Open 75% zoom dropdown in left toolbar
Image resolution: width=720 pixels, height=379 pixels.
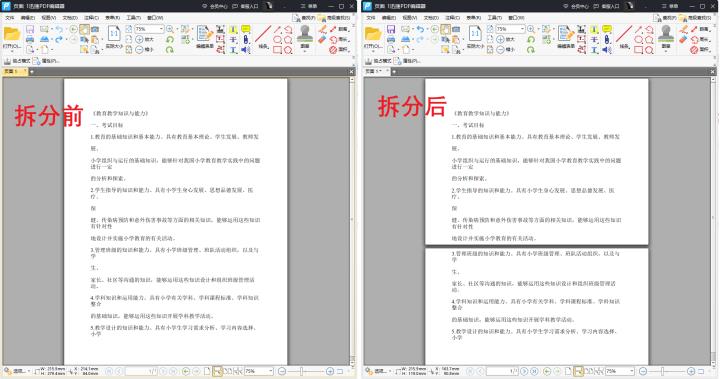161,29
